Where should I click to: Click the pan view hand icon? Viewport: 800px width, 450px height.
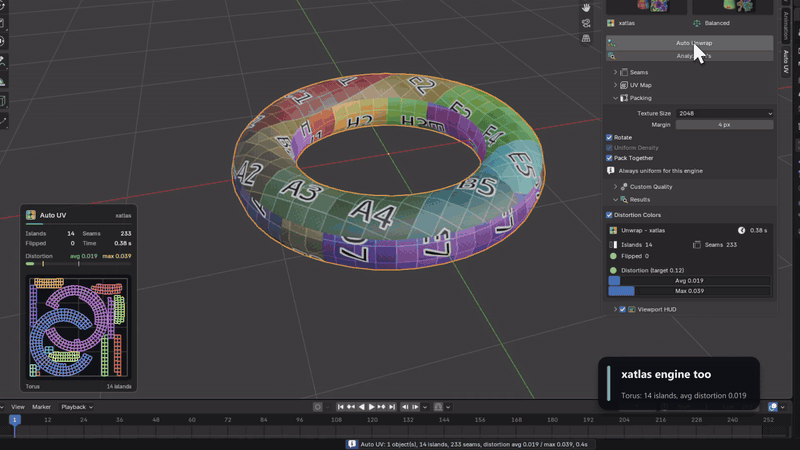[x=586, y=7]
